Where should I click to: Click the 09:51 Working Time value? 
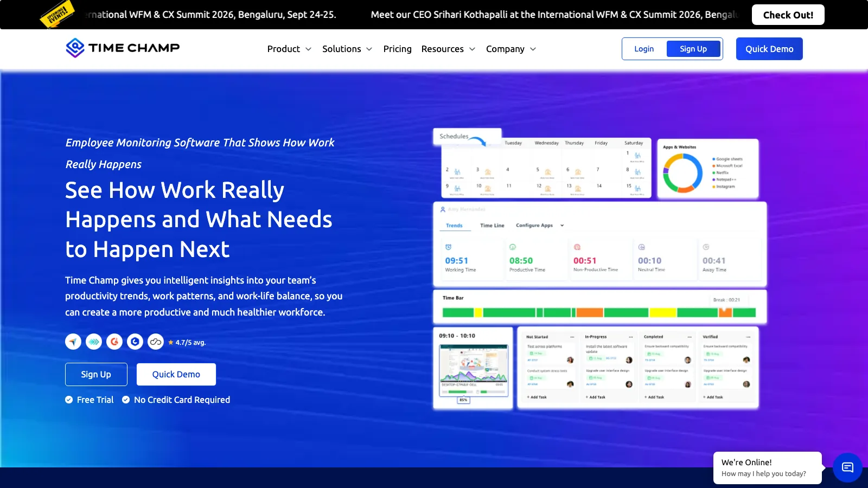[457, 261]
